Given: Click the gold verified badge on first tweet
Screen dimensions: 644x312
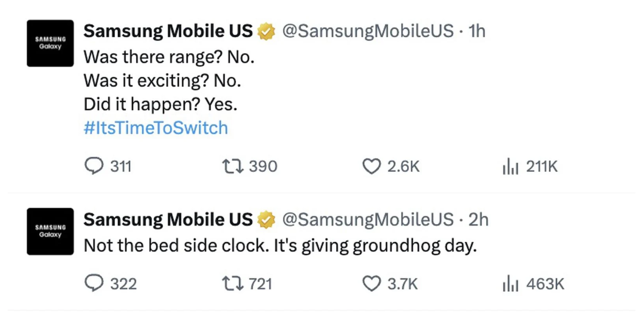Looking at the screenshot, I should tap(266, 32).
